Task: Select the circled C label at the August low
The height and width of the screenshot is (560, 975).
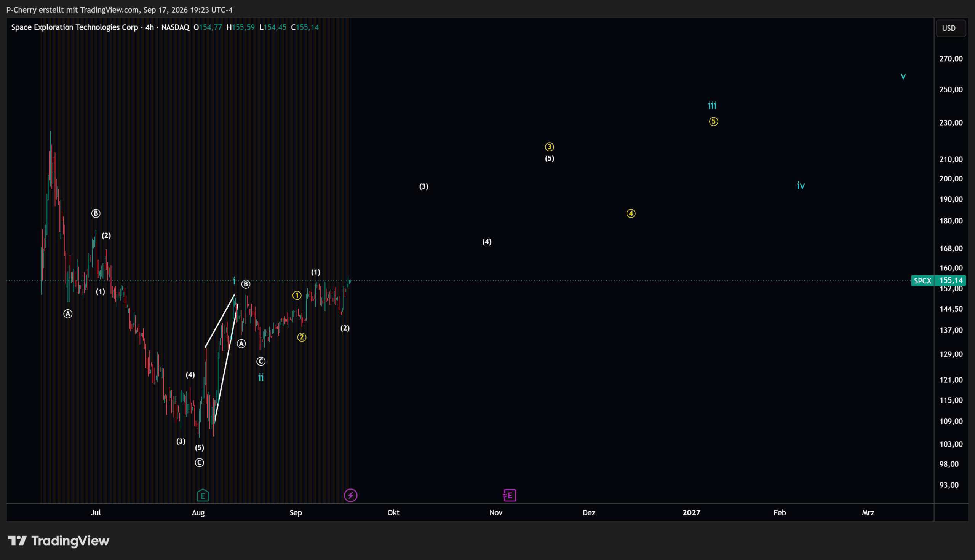Action: click(200, 463)
